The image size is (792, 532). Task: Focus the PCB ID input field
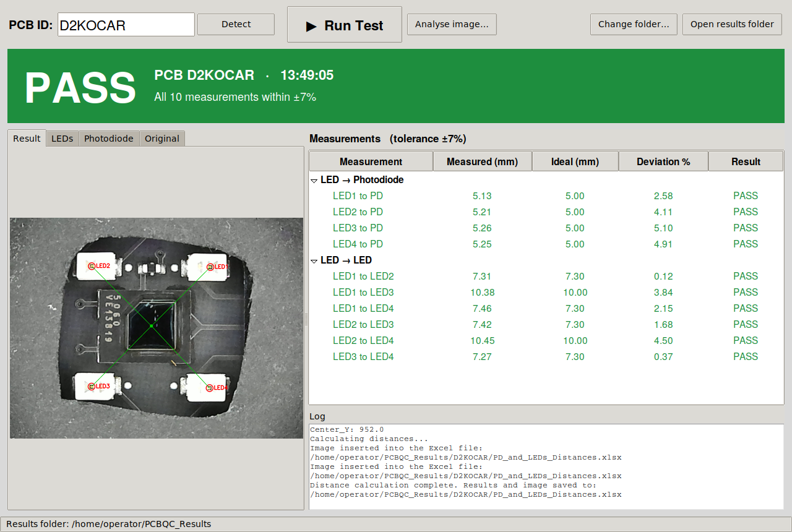[126, 25]
